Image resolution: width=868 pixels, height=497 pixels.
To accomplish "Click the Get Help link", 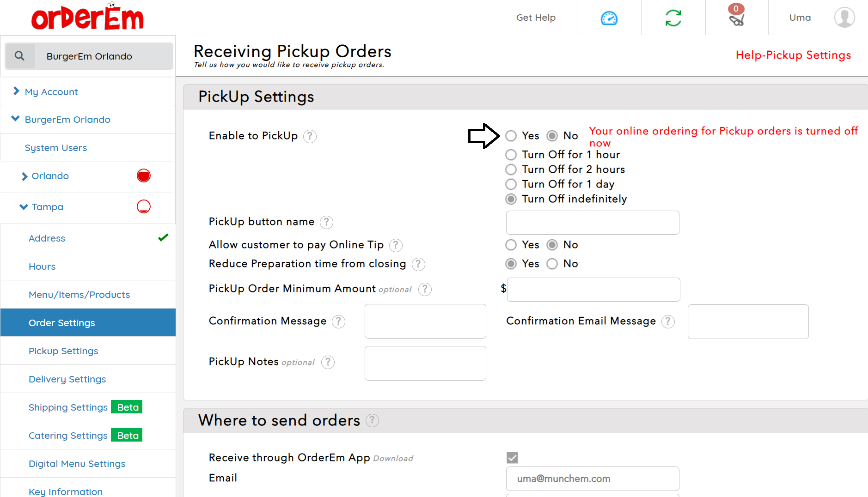I will click(x=535, y=18).
